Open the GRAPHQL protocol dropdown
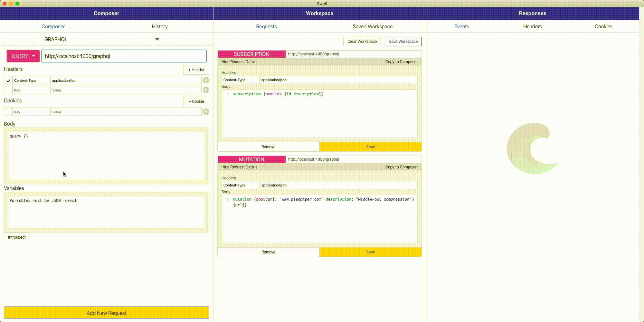This screenshot has height=322, width=644. click(106, 39)
